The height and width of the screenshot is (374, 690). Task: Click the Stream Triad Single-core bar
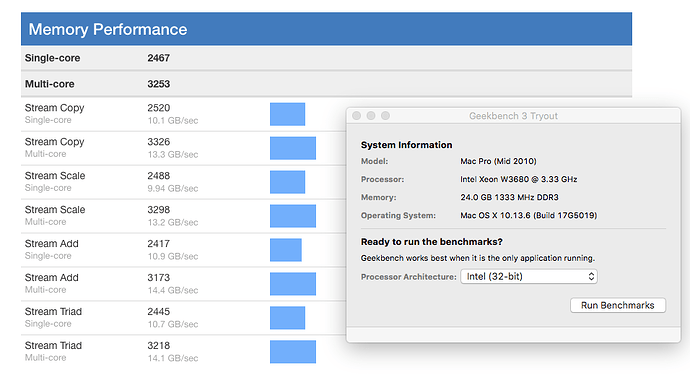(x=287, y=318)
